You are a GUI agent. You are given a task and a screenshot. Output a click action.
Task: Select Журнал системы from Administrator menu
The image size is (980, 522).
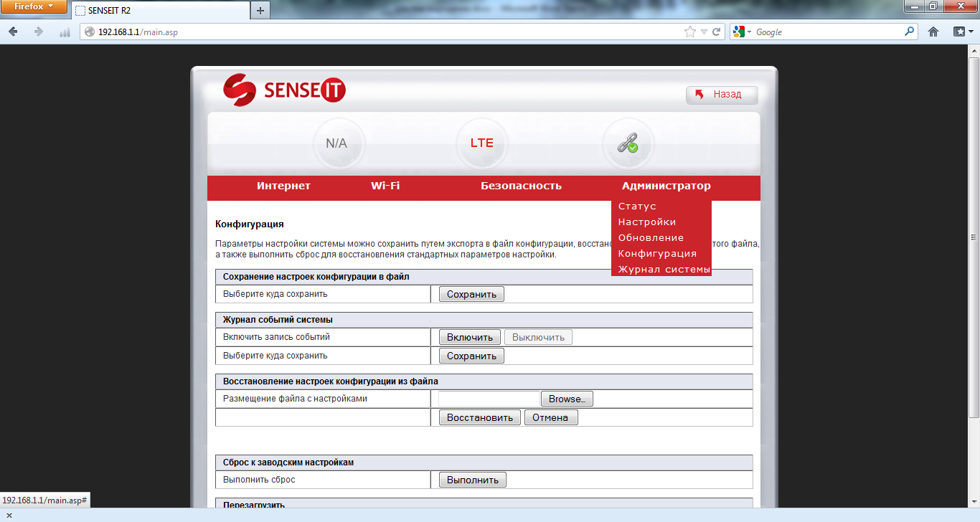point(664,270)
